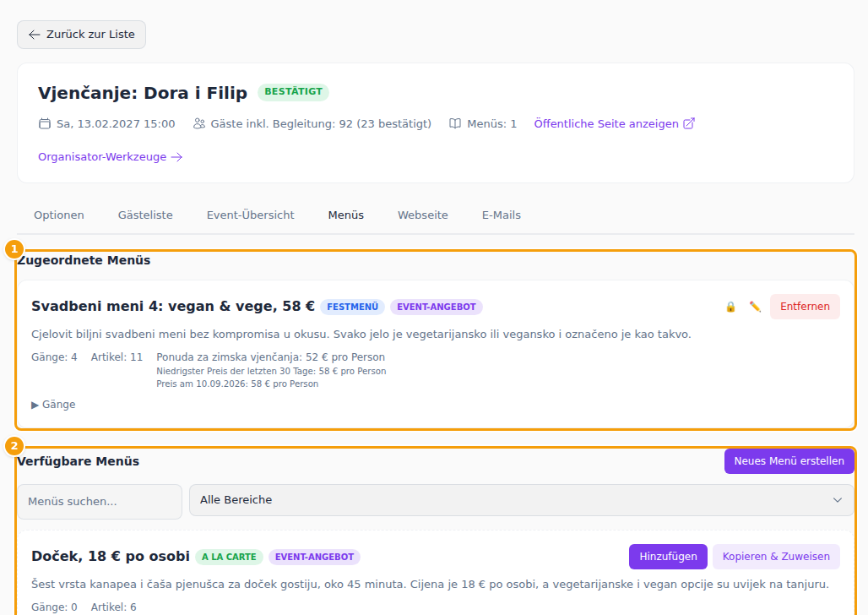Go back with Zurück zur Liste
The width and height of the screenshot is (868, 615).
point(81,35)
